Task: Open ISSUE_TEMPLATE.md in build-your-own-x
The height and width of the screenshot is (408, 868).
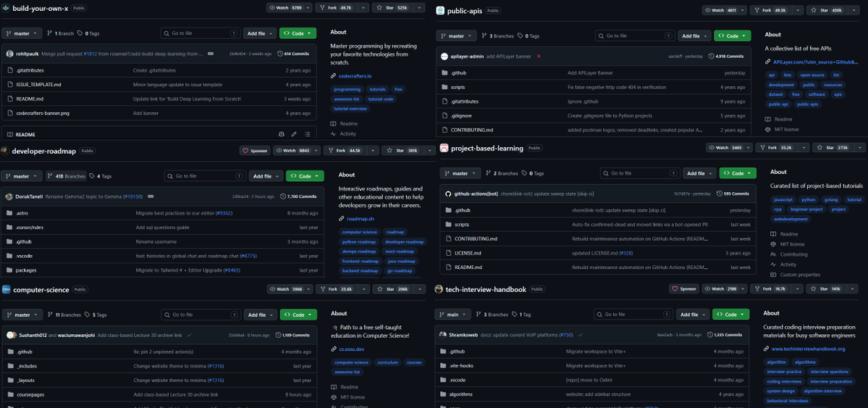Action: [x=39, y=85]
